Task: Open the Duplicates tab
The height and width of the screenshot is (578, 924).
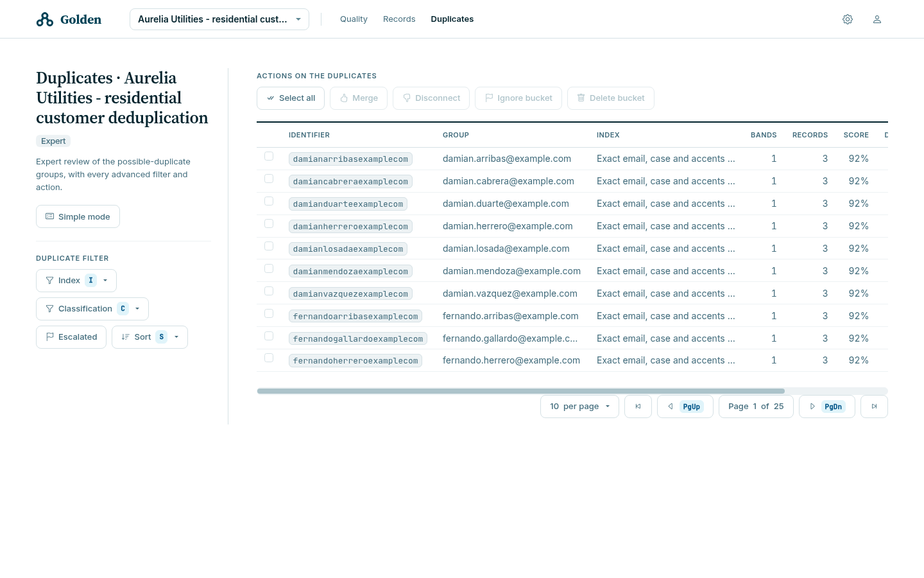Action: click(452, 19)
